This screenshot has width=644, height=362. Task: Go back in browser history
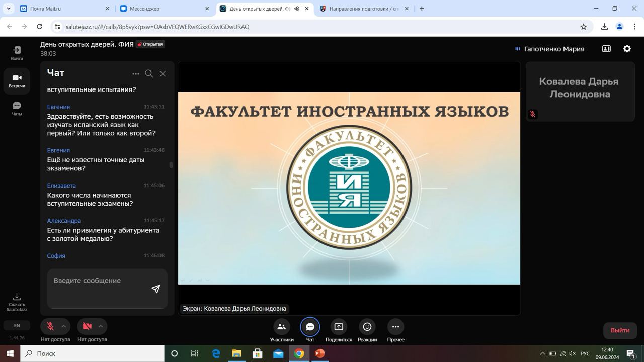pos(9,27)
